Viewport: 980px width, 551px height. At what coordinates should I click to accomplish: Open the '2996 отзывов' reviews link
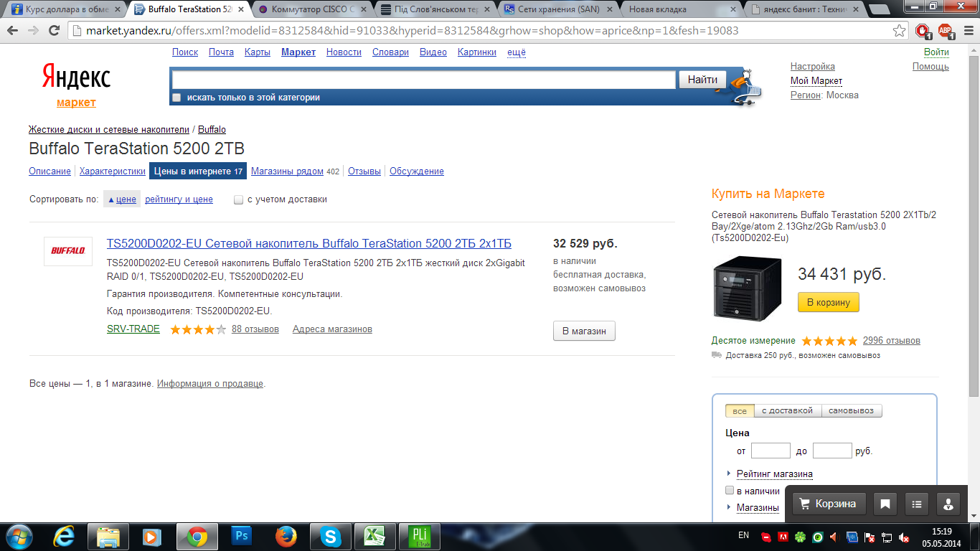(892, 341)
